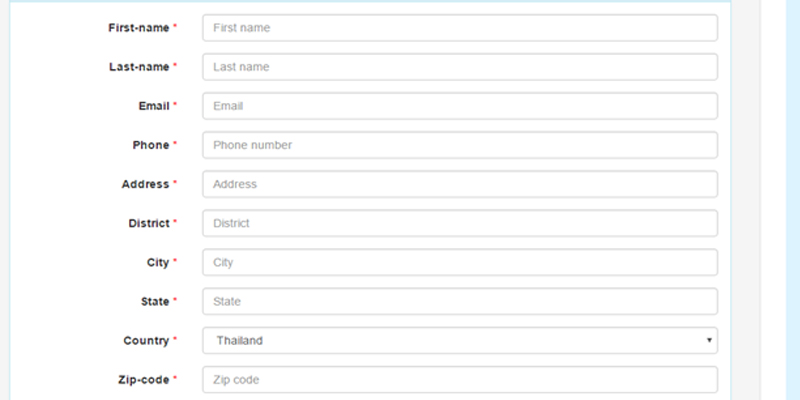Focus the Last name text box
This screenshot has height=400, width=800.
pos(460,67)
